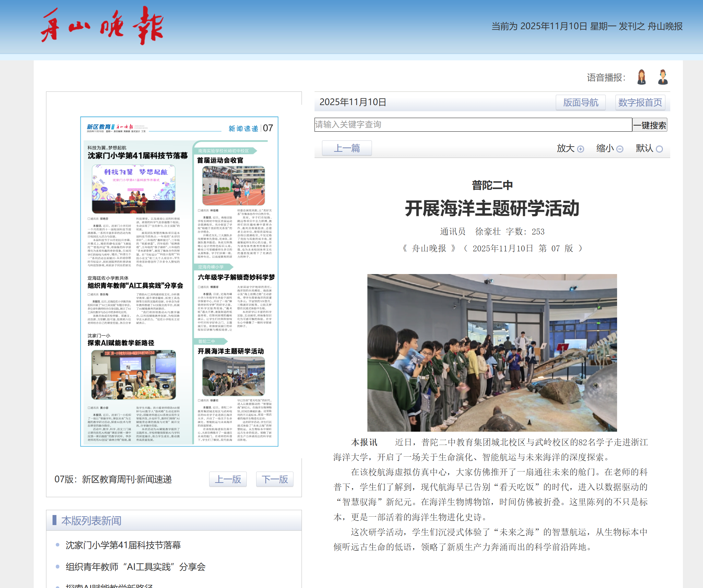The image size is (703, 588).
Task: Click 六年级学子解锁奇妙科学梦 on page thumbnail
Action: point(236,277)
